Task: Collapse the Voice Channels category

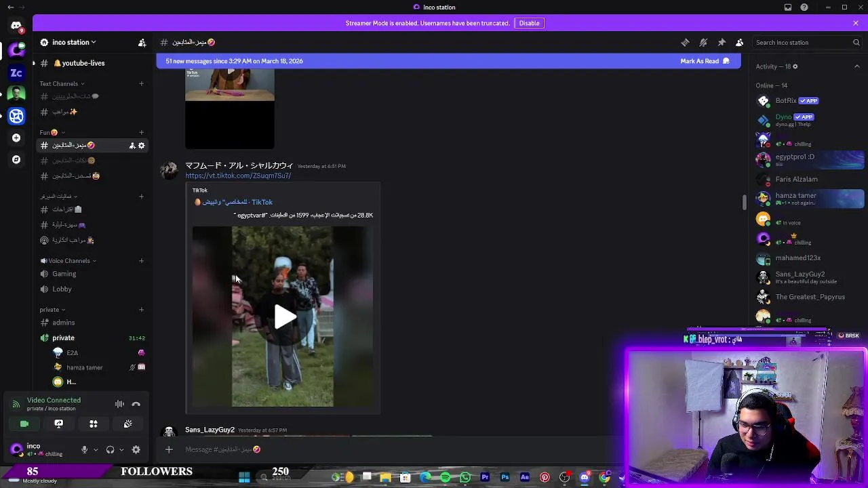Action: point(68,261)
